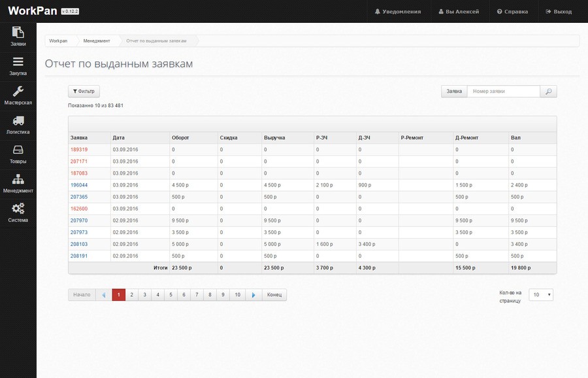This screenshot has height=378, width=588.
Task: Go to page 4
Action: (158, 295)
